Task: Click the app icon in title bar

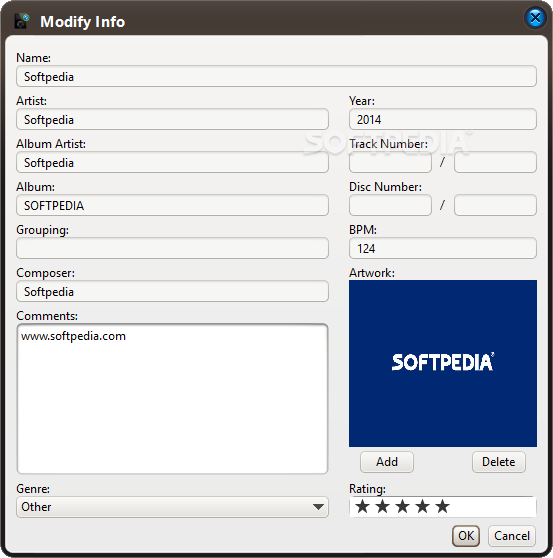Action: coord(22,21)
